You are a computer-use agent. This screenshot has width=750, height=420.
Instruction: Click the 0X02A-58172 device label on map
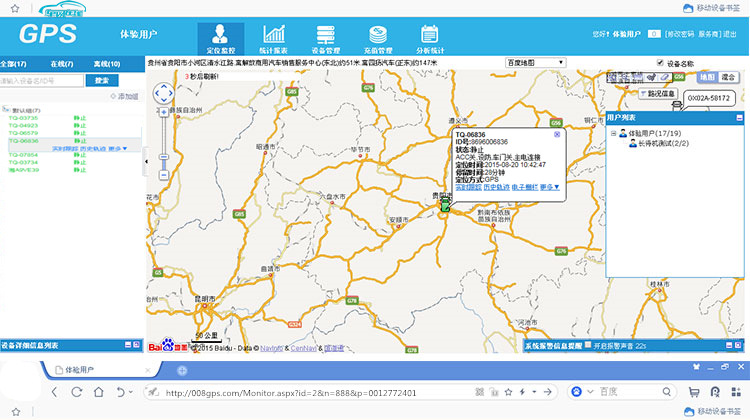(x=708, y=98)
